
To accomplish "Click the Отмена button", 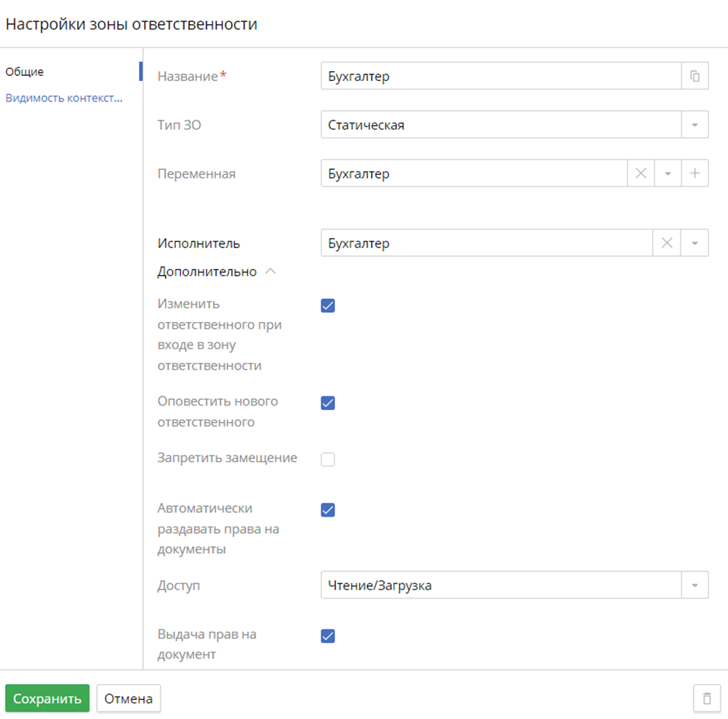I will pos(129,699).
